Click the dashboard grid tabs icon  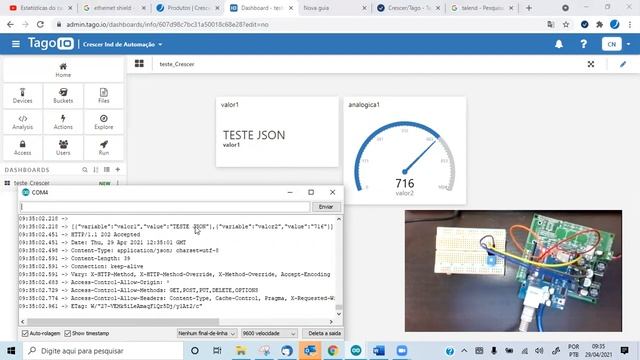tap(139, 64)
